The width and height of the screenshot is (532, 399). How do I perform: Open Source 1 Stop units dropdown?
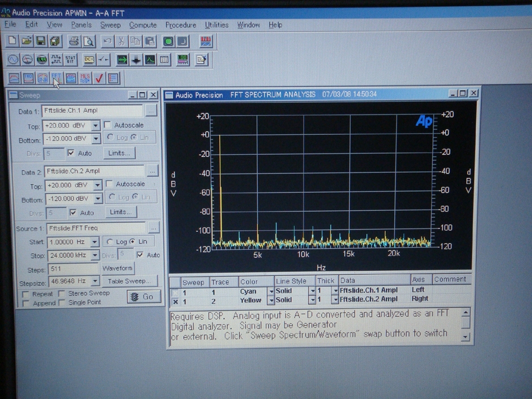pyautogui.click(x=95, y=255)
